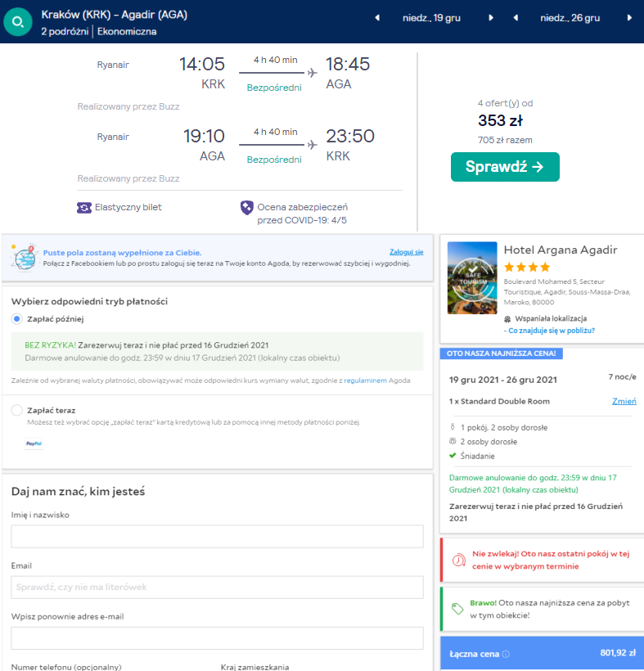The image size is (644, 671).
Task: Click the green price tag icon
Action: tap(457, 609)
